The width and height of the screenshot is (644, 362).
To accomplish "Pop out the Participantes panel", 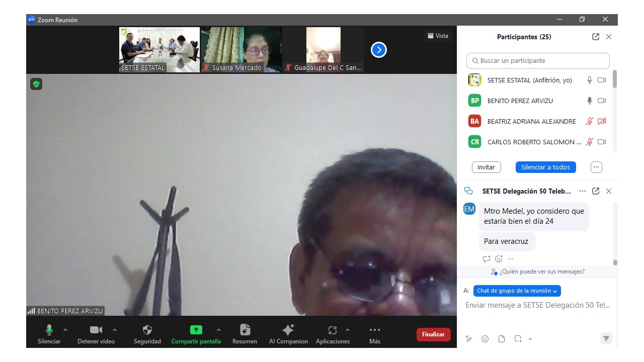I will pos(596,37).
